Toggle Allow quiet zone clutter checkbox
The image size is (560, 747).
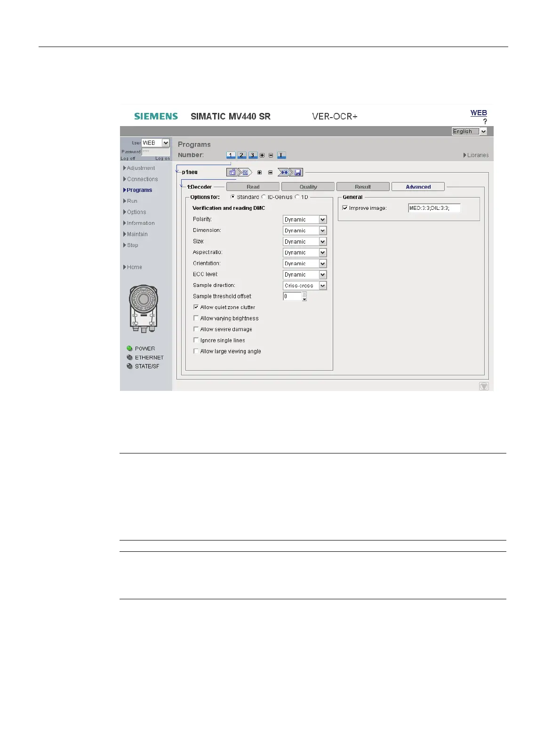pos(196,307)
